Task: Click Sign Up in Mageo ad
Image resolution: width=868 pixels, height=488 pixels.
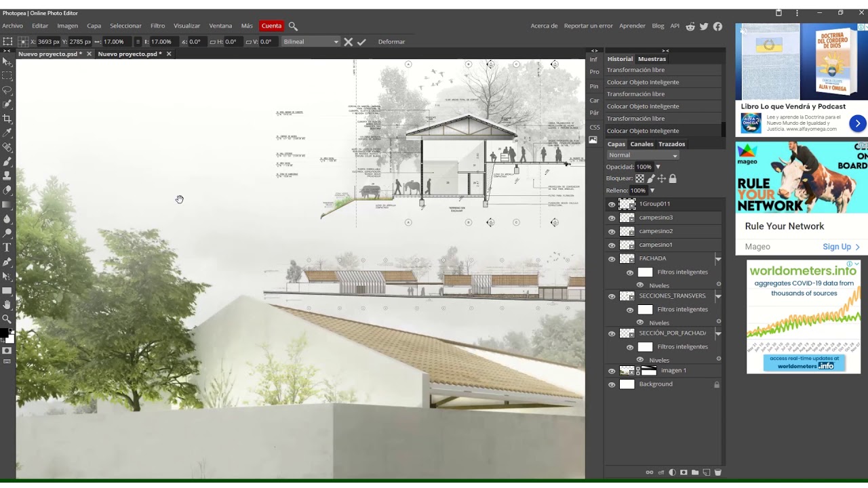Action: (x=841, y=247)
